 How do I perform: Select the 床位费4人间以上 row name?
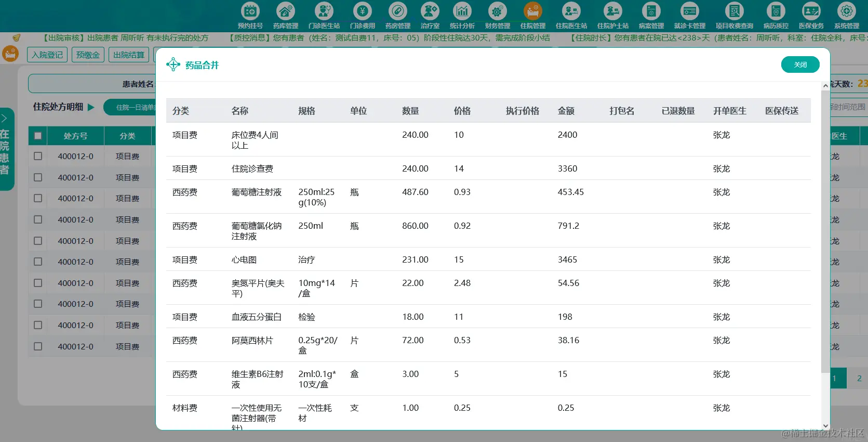(x=255, y=140)
